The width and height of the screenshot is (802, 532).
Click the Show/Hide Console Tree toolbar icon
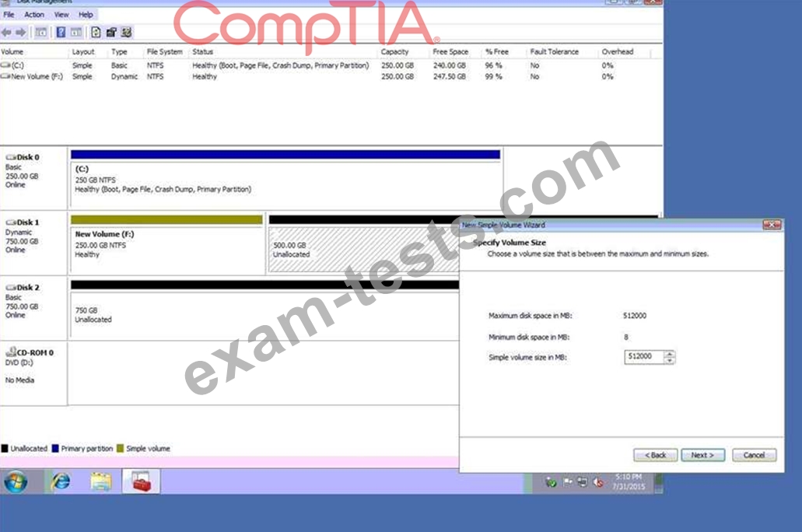[41, 33]
